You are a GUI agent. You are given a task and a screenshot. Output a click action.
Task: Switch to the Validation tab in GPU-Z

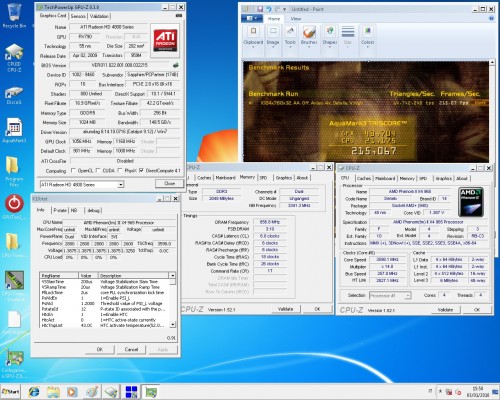pyautogui.click(x=99, y=16)
